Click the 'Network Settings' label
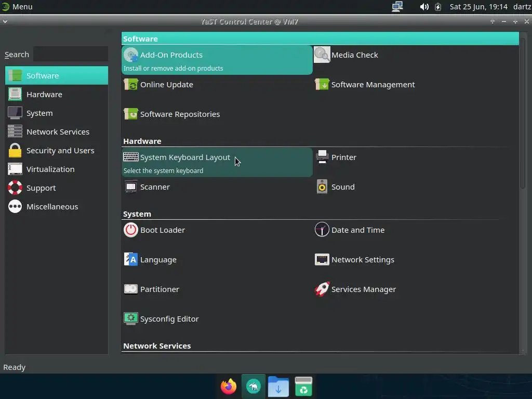 (363, 260)
